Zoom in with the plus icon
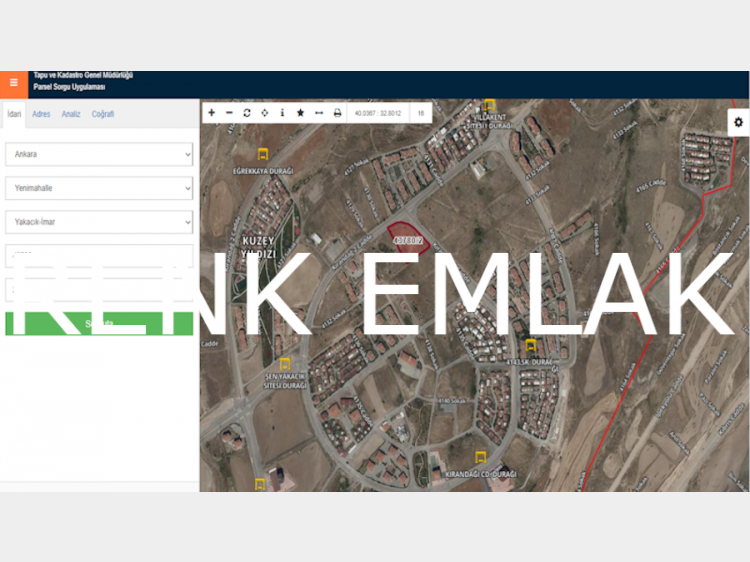The height and width of the screenshot is (562, 750). coord(211,113)
